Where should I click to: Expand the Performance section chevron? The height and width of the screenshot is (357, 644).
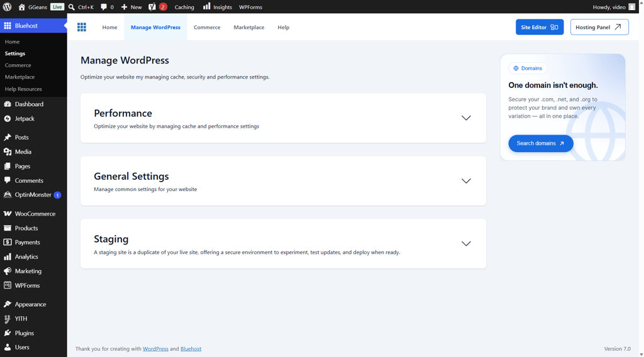[x=466, y=118]
